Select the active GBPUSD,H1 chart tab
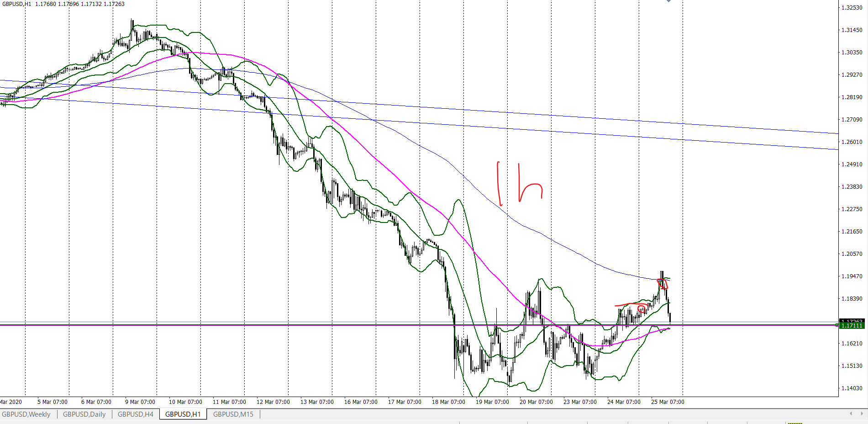The image size is (868, 424). tap(183, 414)
